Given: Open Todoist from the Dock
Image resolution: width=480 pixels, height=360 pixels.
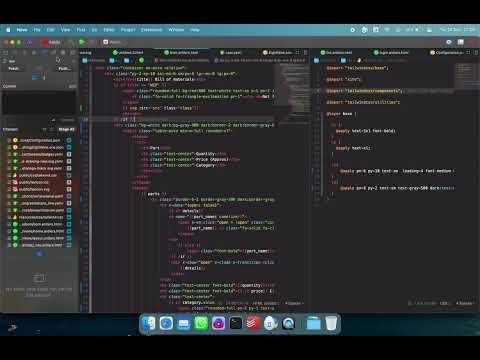Looking at the screenshot, I should pyautogui.click(x=253, y=323).
